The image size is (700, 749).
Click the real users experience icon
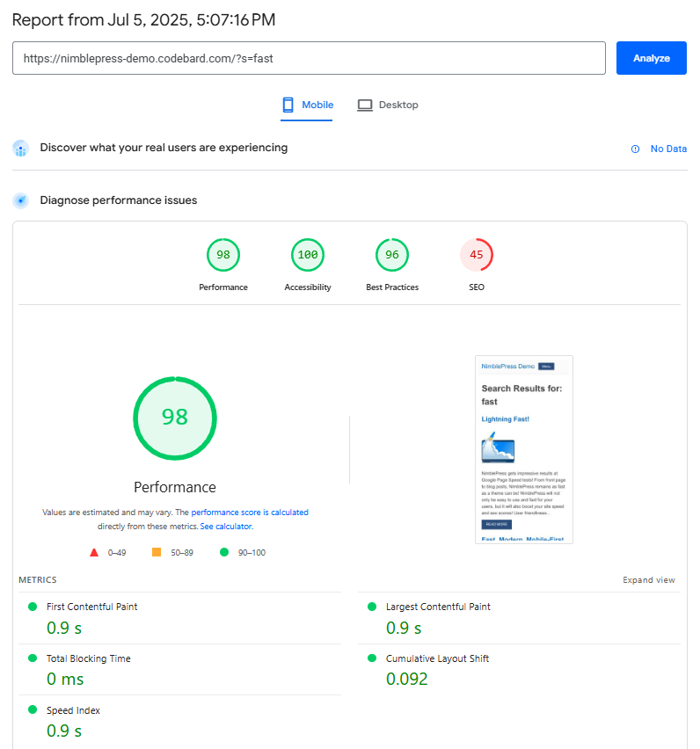point(21,149)
